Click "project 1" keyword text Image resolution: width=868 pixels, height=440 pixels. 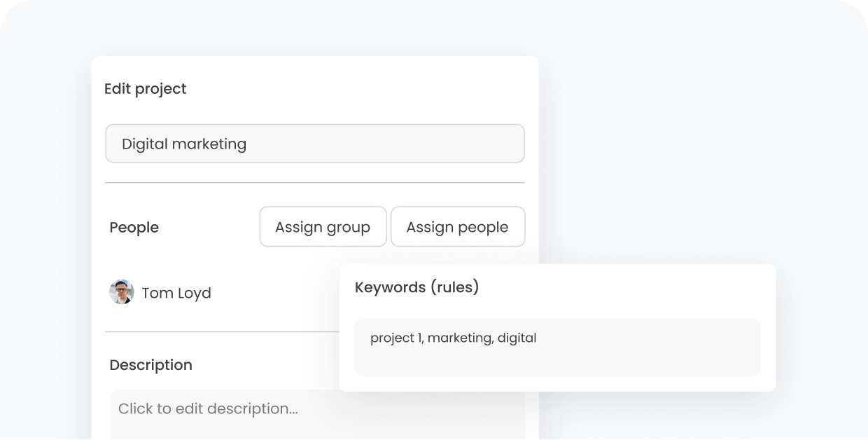[396, 338]
